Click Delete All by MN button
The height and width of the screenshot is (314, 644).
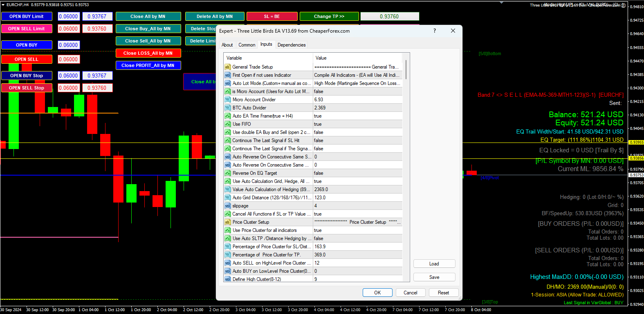coord(215,16)
